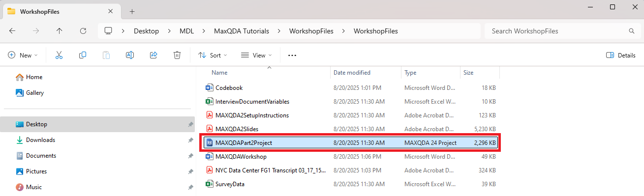Go forward with the right arrow
The width and height of the screenshot is (644, 196).
pos(36,31)
